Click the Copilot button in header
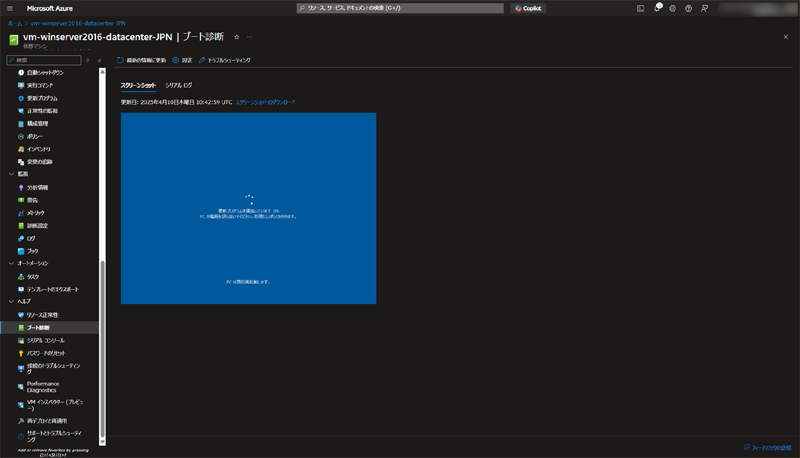 tap(528, 8)
